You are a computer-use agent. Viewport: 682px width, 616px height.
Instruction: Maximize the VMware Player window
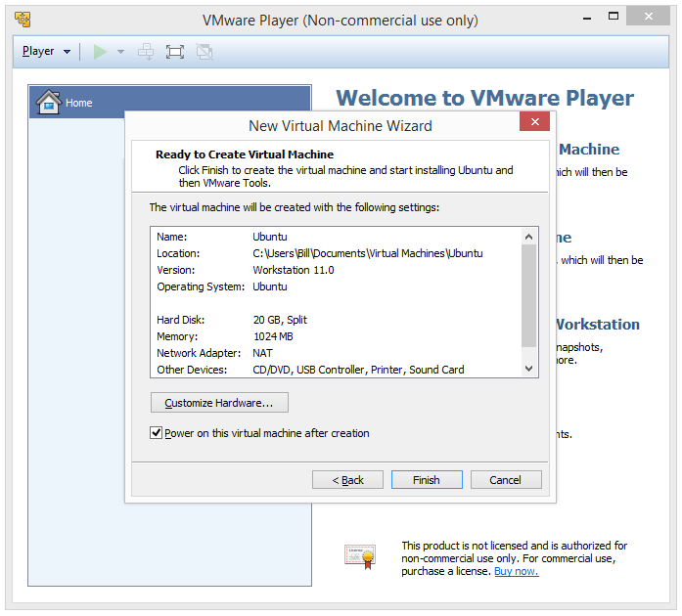coord(614,17)
